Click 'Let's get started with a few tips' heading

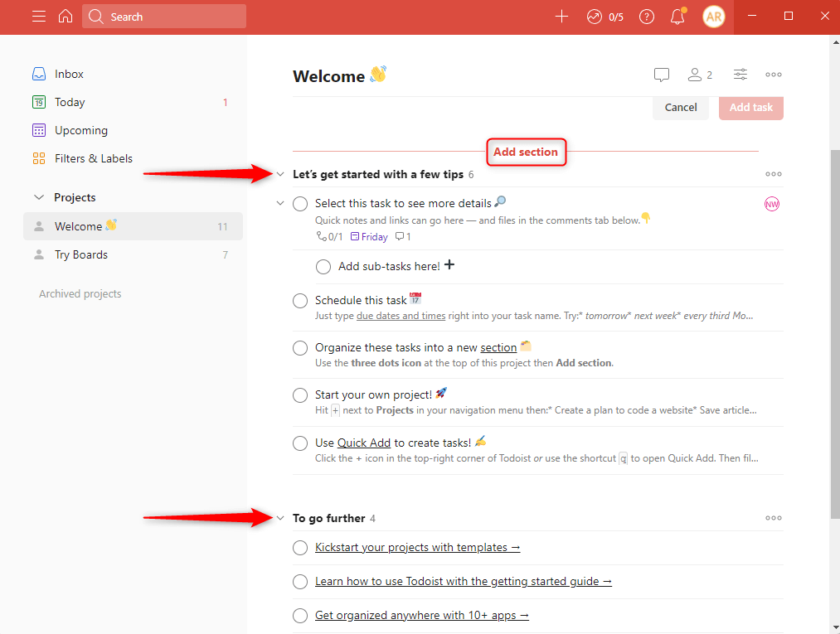tap(377, 175)
